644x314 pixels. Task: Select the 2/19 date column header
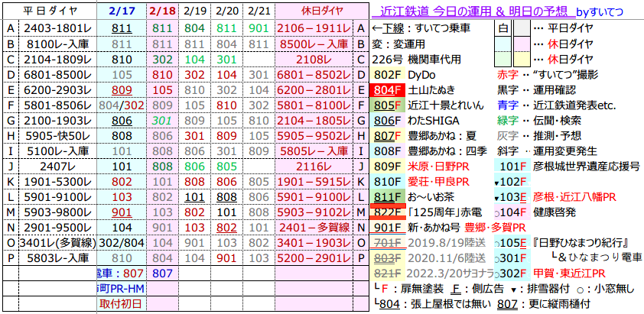195,11
